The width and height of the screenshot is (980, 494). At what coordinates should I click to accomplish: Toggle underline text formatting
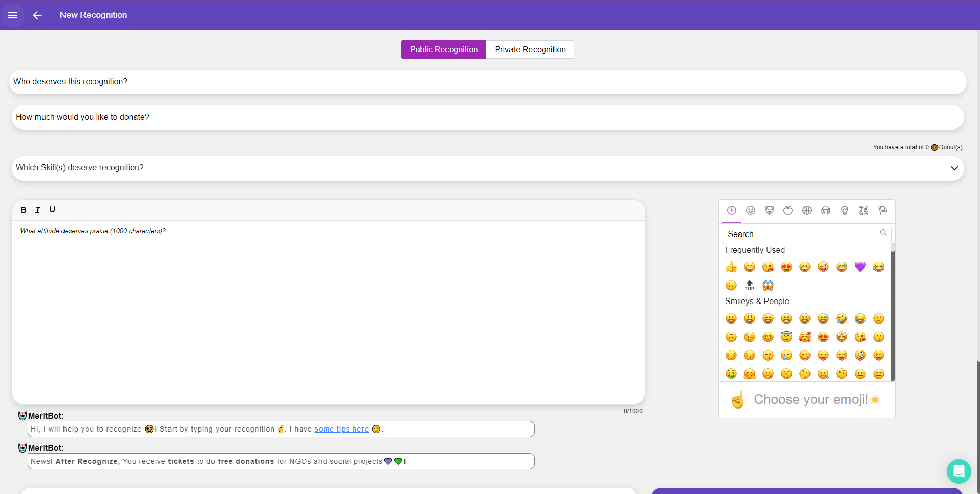[52, 210]
